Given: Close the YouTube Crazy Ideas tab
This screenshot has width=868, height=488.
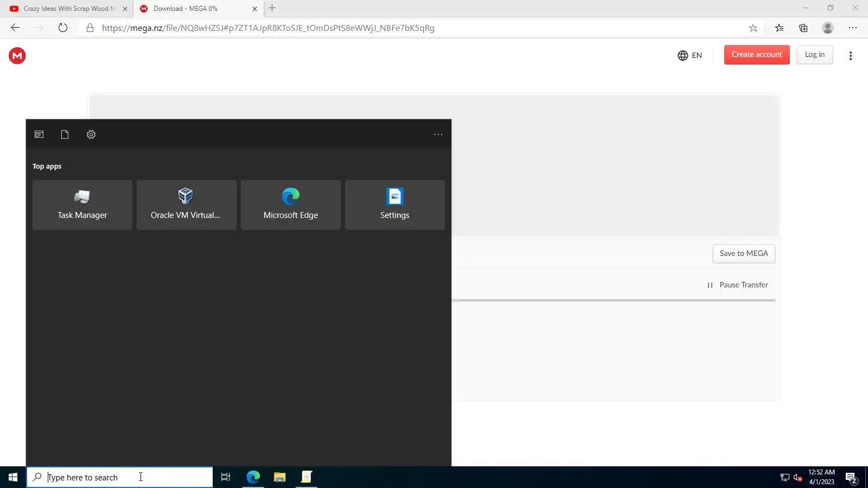Looking at the screenshot, I should click(x=125, y=9).
